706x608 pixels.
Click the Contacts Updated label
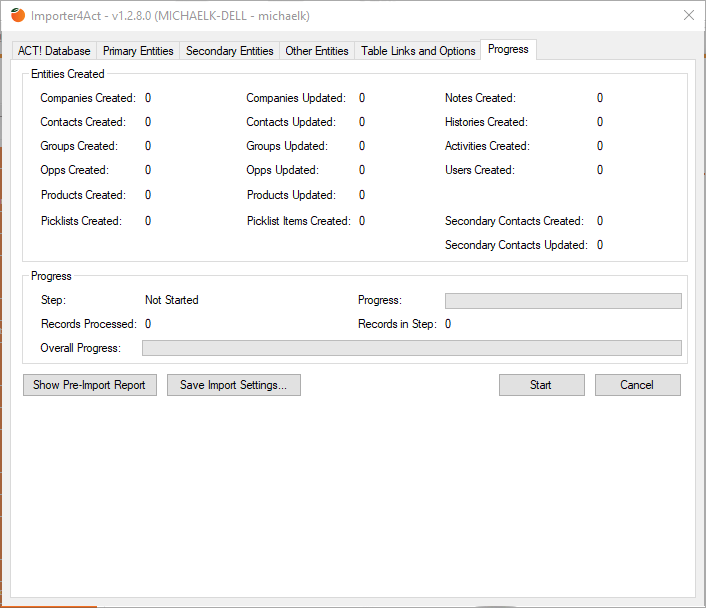click(291, 122)
